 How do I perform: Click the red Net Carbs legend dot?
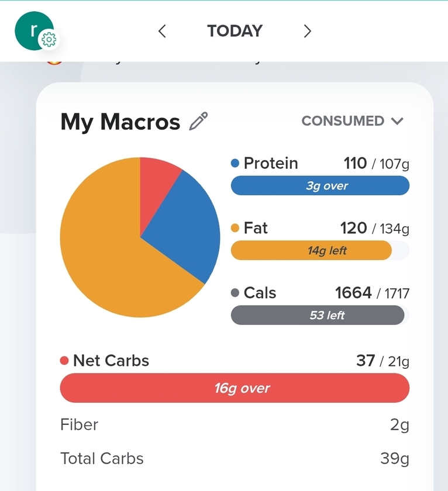click(x=64, y=361)
